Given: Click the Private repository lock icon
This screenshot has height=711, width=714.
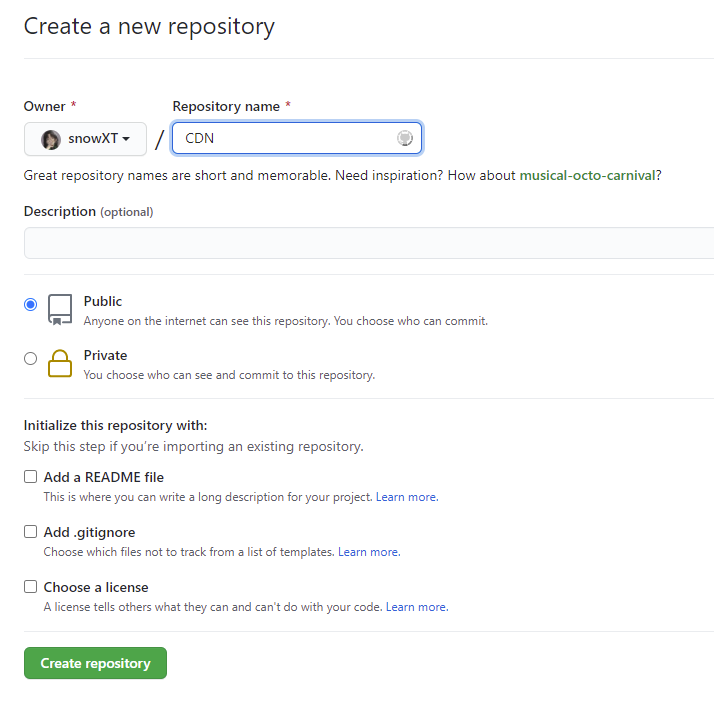Looking at the screenshot, I should pyautogui.click(x=60, y=364).
